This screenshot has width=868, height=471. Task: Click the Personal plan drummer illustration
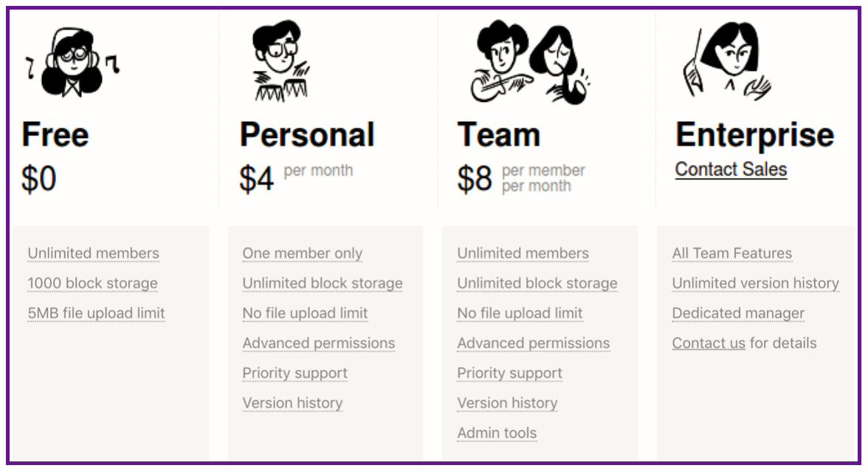[x=280, y=61]
